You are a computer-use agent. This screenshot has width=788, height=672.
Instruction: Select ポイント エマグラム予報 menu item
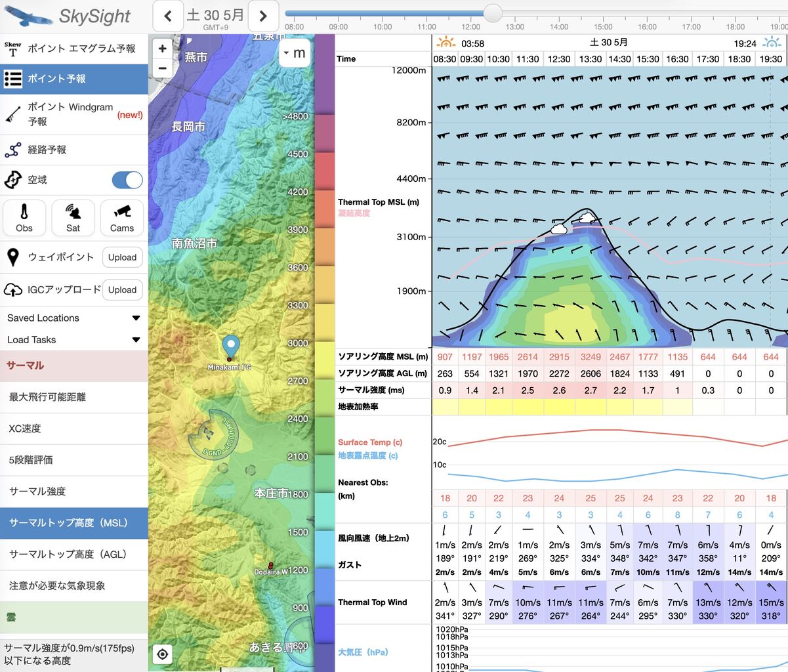[x=74, y=49]
